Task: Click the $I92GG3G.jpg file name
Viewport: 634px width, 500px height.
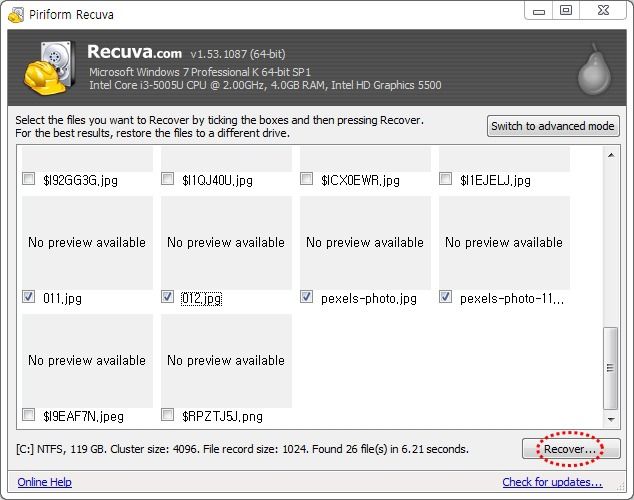Action: pos(80,180)
